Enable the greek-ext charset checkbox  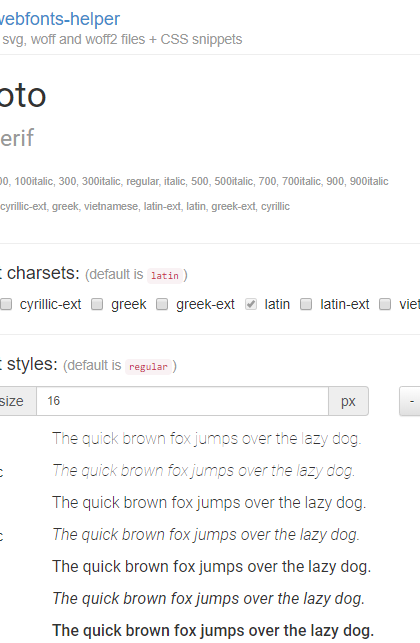162,304
